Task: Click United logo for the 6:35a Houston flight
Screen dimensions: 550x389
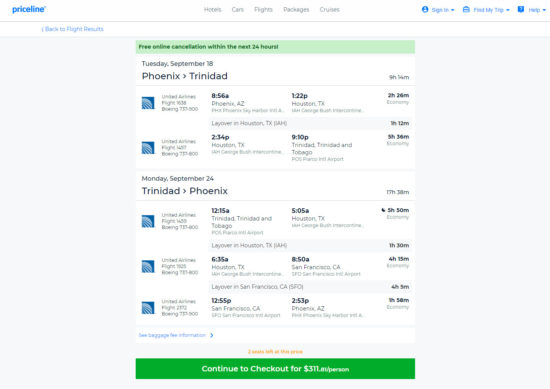Action: click(148, 266)
